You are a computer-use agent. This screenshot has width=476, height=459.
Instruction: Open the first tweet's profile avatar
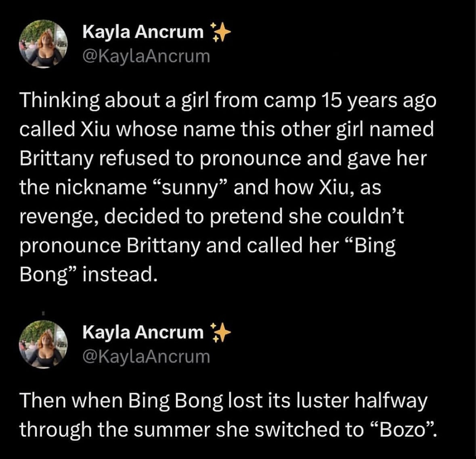click(44, 44)
